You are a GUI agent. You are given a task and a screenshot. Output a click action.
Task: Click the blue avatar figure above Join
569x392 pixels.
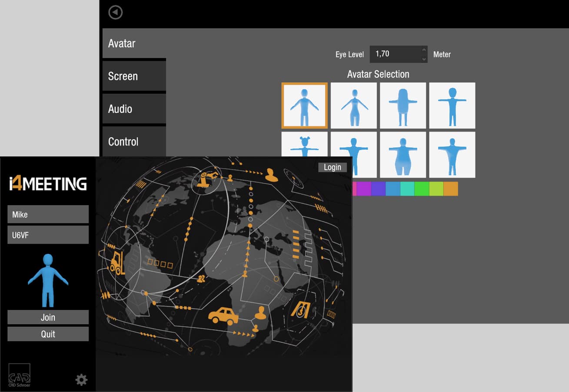coord(48,281)
